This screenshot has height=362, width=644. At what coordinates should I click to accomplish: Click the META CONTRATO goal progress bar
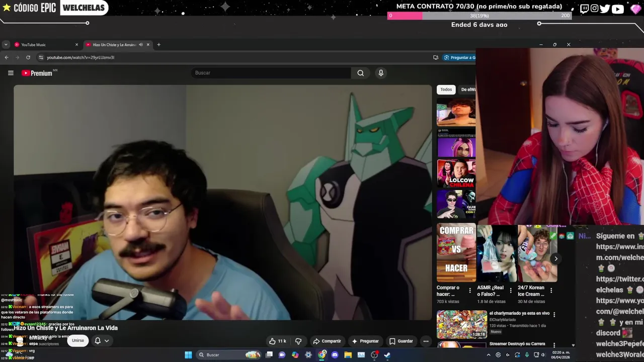pyautogui.click(x=479, y=16)
